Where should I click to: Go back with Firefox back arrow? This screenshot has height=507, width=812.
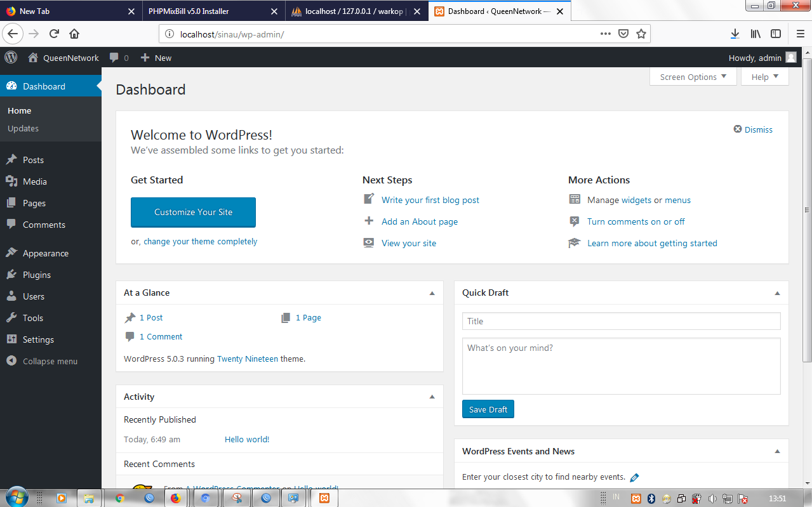pyautogui.click(x=13, y=34)
